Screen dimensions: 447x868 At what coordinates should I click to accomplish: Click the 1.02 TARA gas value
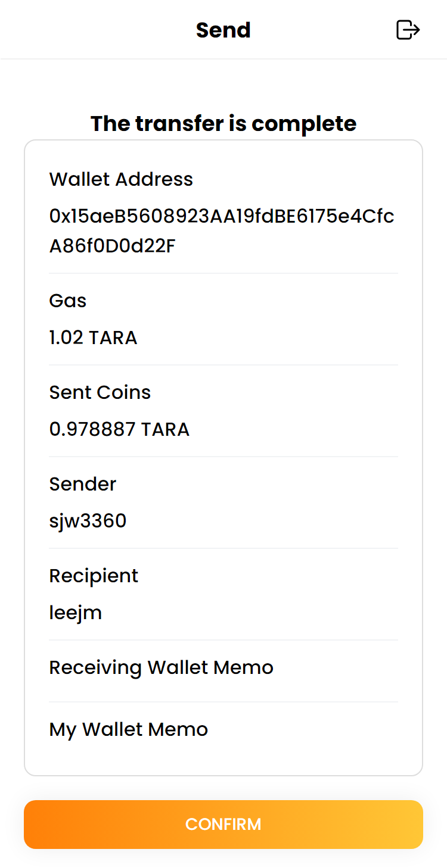[x=93, y=338]
